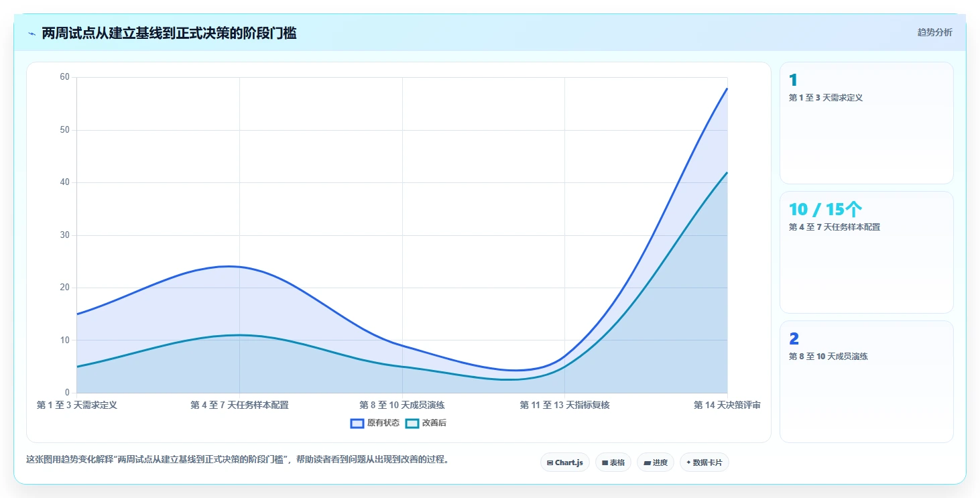
Task: Click the 原有状态 blue legend swatch
Action: click(357, 423)
